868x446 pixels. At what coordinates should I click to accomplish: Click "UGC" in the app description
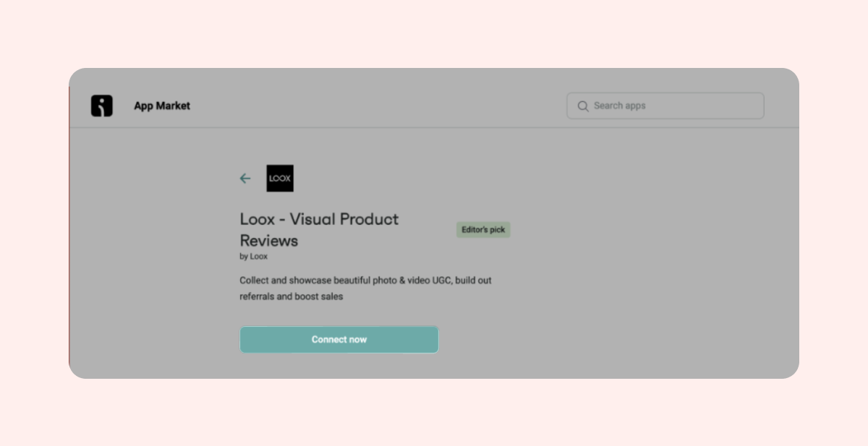click(x=442, y=280)
